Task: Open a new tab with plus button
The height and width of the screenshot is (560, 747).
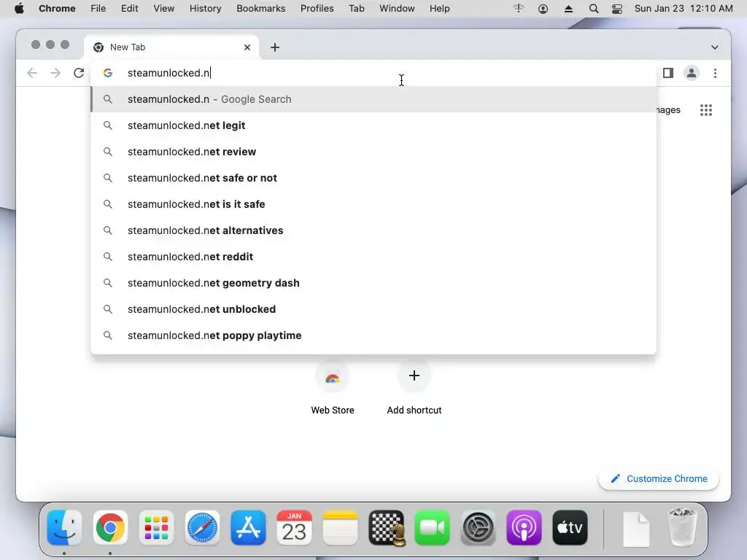Action: coord(275,47)
